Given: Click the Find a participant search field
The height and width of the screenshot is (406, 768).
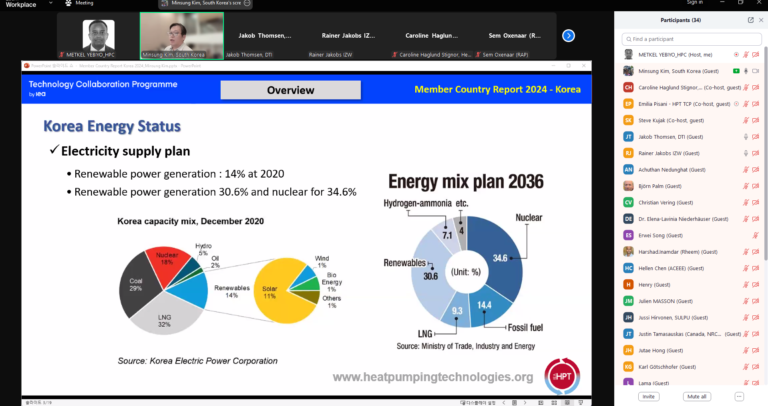Looking at the screenshot, I should click(691, 39).
